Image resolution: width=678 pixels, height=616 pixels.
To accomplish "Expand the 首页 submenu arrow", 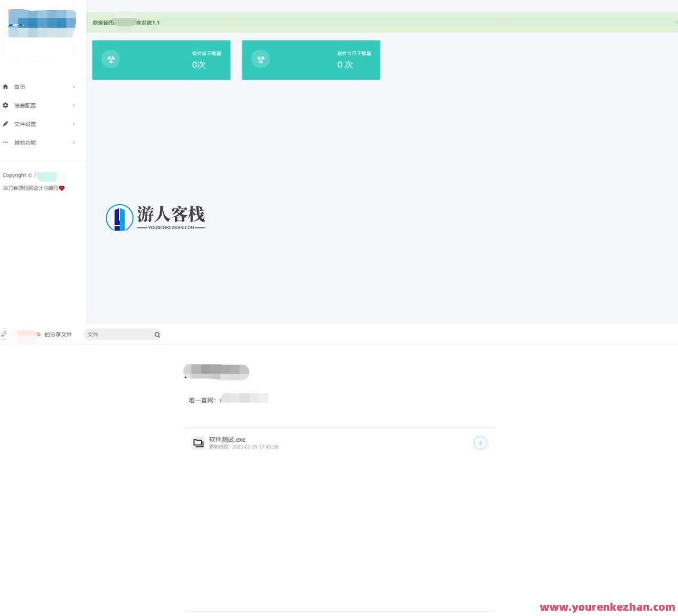I will 73,87.
